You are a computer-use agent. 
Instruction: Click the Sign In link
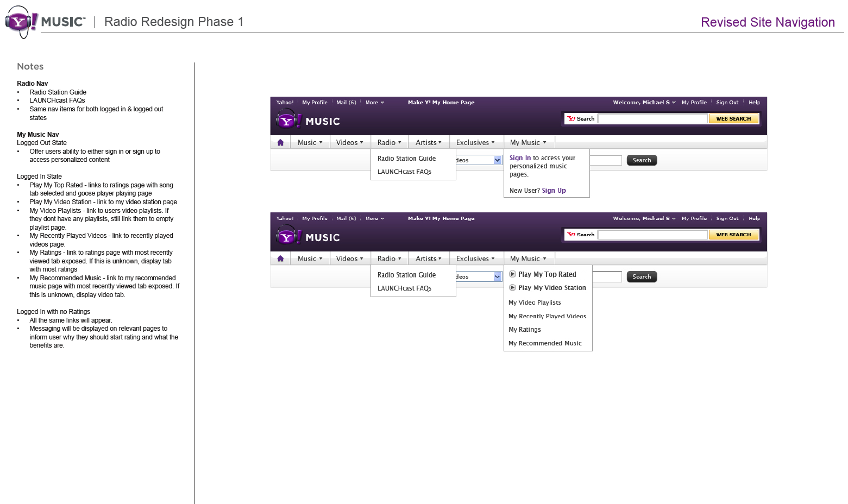pyautogui.click(x=520, y=158)
